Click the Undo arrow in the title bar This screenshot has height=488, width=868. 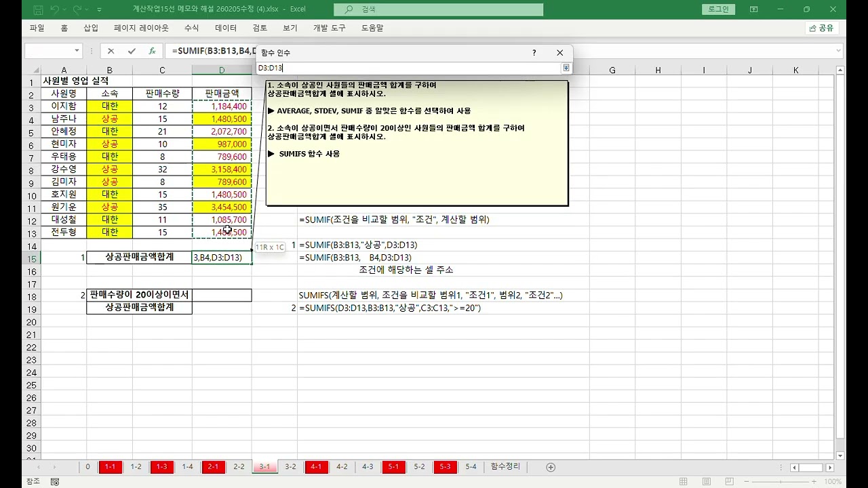54,9
